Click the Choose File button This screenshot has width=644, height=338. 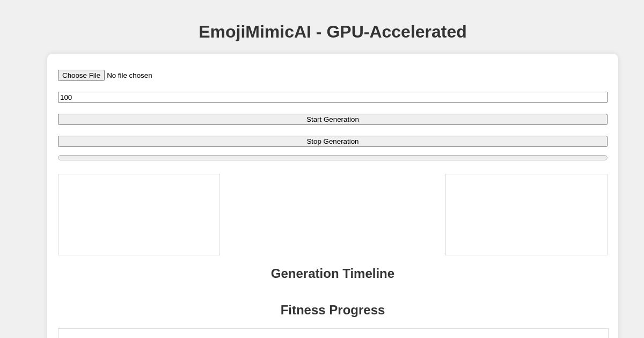(x=81, y=75)
